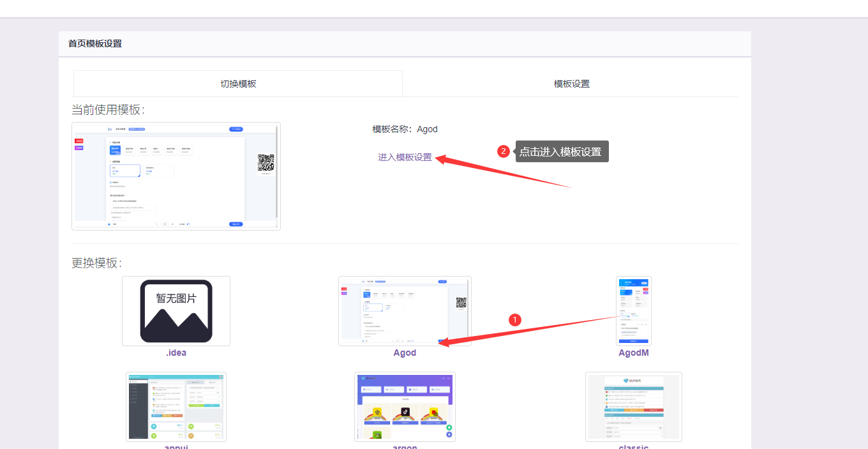Select the Agod template thumbnail
The image size is (868, 449).
tap(405, 311)
